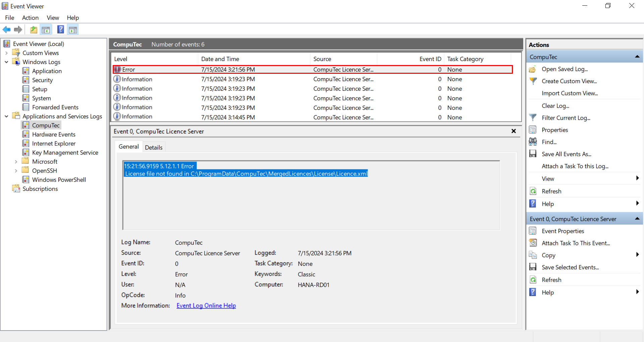Click the Find binoculars icon in Actions
This screenshot has height=342, width=644.
533,141
